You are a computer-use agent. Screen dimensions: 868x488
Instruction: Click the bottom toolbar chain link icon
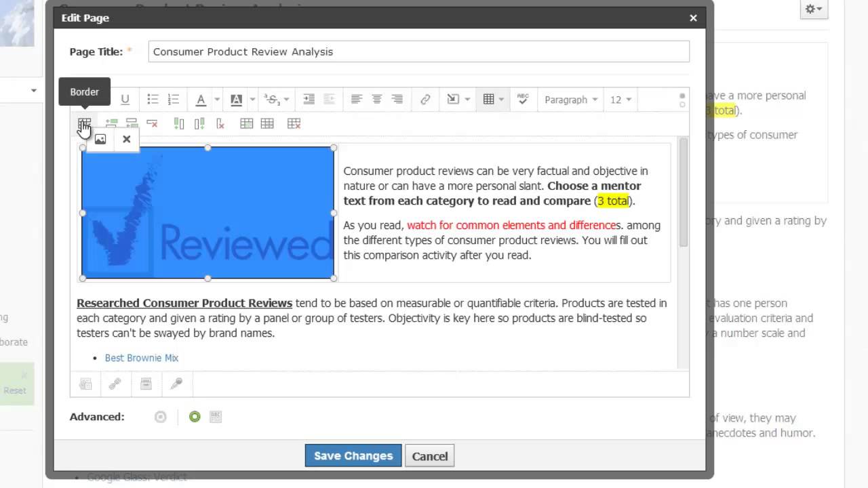click(115, 384)
